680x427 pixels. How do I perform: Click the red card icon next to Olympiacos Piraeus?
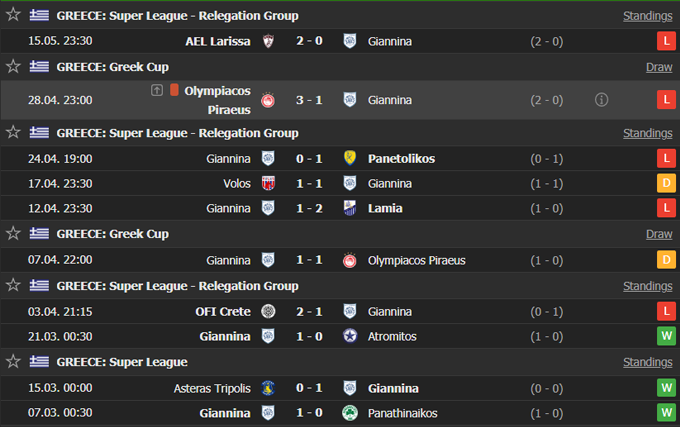174,90
